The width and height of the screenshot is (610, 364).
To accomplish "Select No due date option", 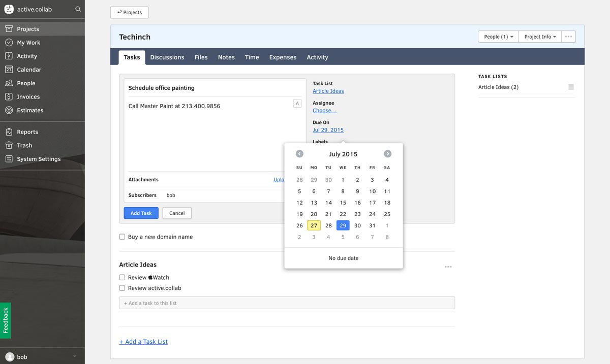I will pyautogui.click(x=344, y=258).
